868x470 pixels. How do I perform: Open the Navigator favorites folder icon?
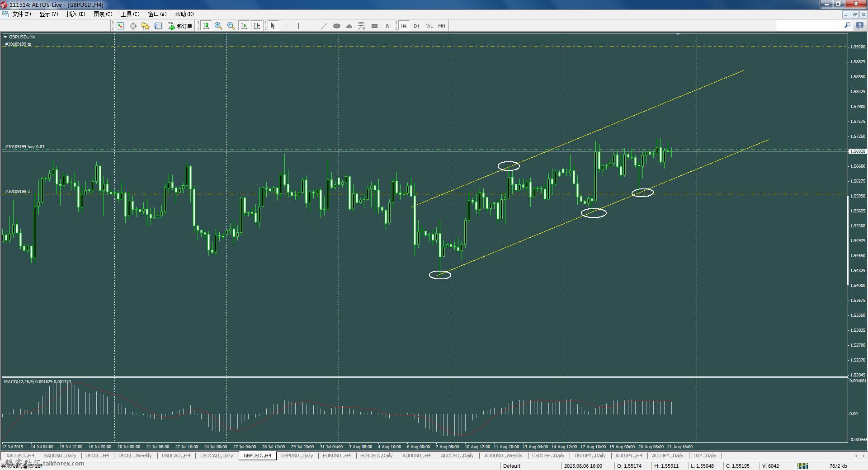pos(146,26)
